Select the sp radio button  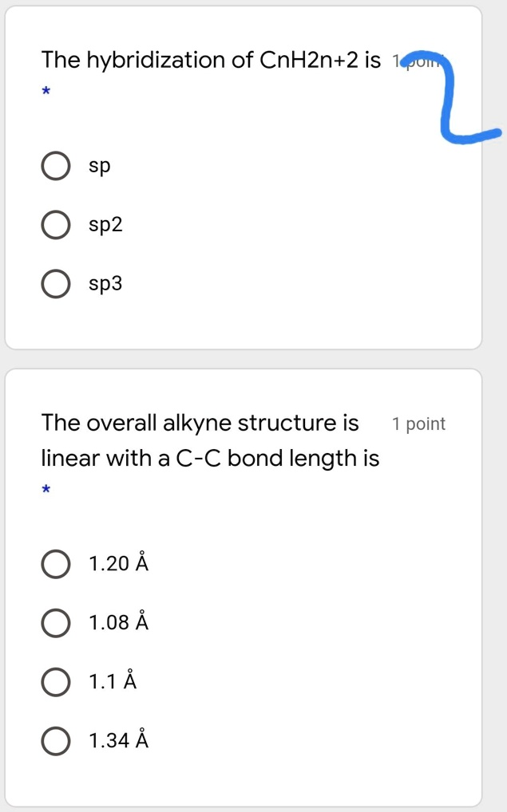[x=55, y=166]
